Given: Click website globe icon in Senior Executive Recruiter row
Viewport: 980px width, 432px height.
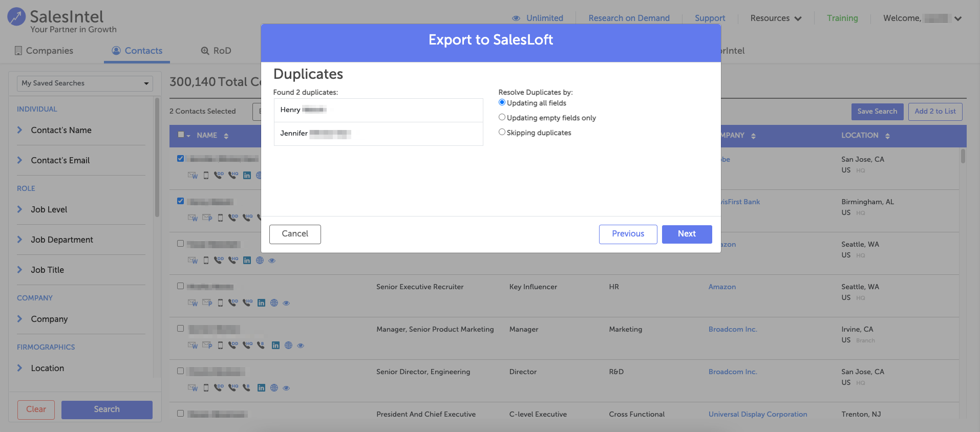Looking at the screenshot, I should pos(274,303).
